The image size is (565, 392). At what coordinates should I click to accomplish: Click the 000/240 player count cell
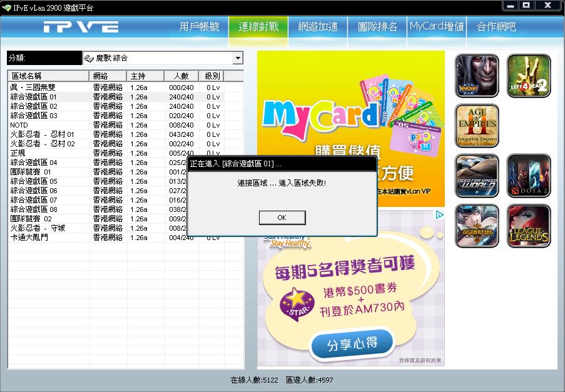point(181,88)
